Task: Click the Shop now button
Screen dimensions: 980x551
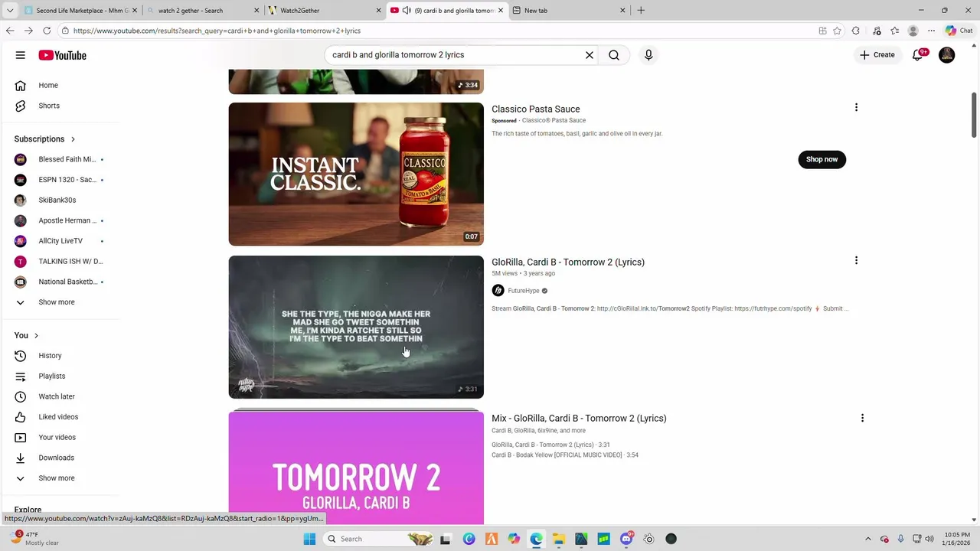Action: tap(822, 159)
